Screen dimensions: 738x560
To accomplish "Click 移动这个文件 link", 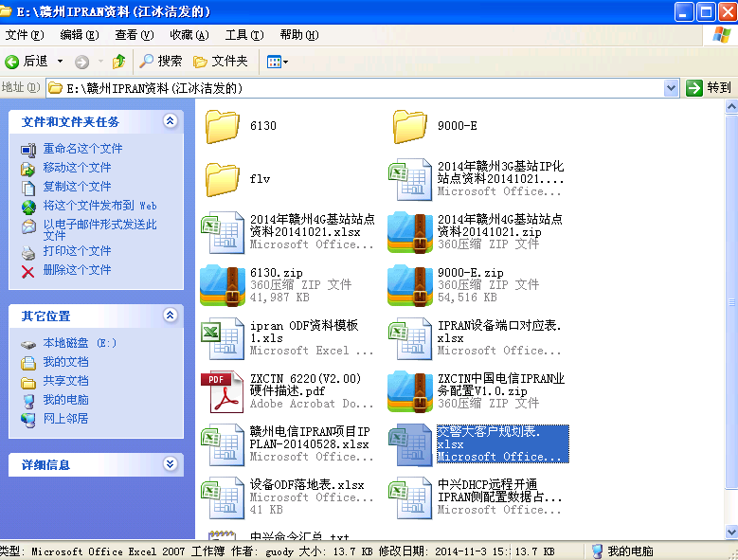I will coord(77,168).
